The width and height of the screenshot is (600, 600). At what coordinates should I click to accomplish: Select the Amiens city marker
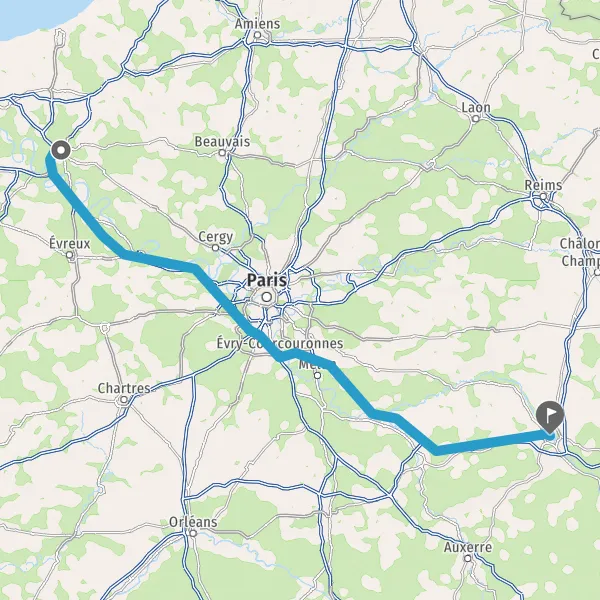[258, 35]
